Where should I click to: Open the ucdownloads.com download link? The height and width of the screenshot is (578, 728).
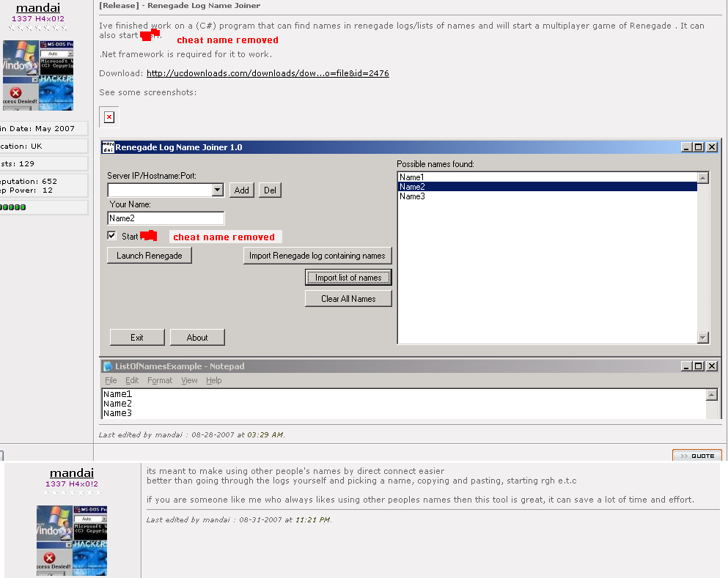coord(268,73)
